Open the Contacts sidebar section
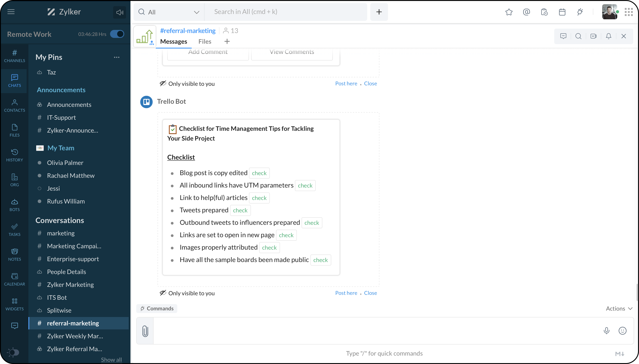This screenshot has width=639, height=364. coord(14,106)
